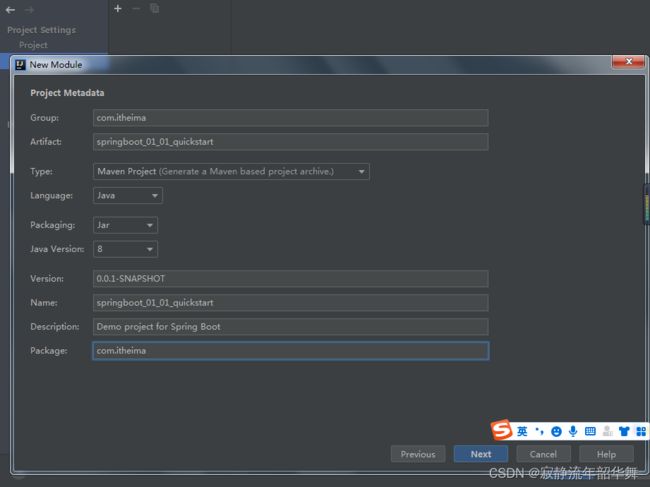The height and width of the screenshot is (487, 650).
Task: Click the Name input field
Action: [291, 303]
